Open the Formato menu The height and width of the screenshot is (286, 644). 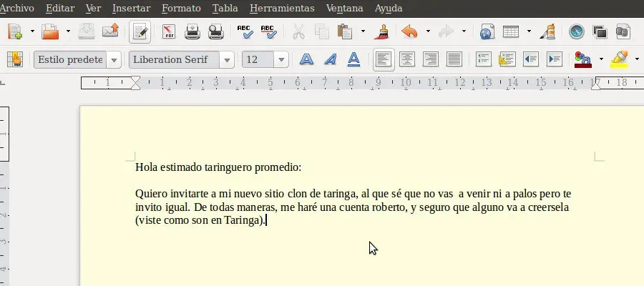(x=181, y=8)
